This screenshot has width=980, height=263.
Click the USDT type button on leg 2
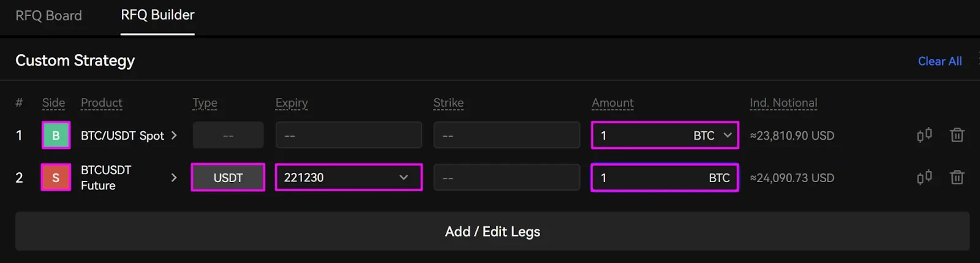coord(228,177)
